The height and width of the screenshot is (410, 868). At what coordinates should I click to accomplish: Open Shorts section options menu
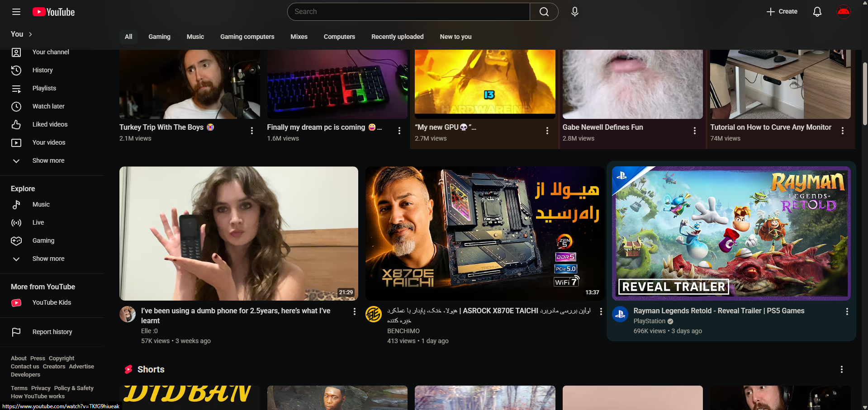click(x=842, y=369)
